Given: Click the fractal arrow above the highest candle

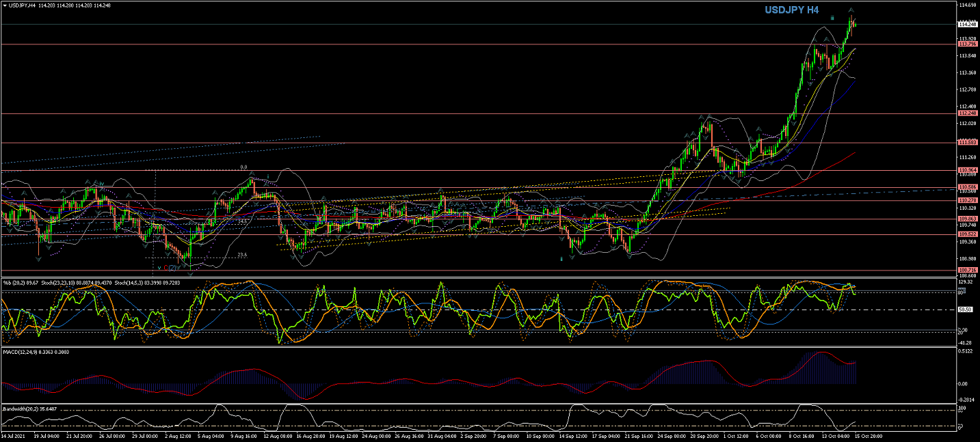Looking at the screenshot, I should pyautogui.click(x=851, y=10).
